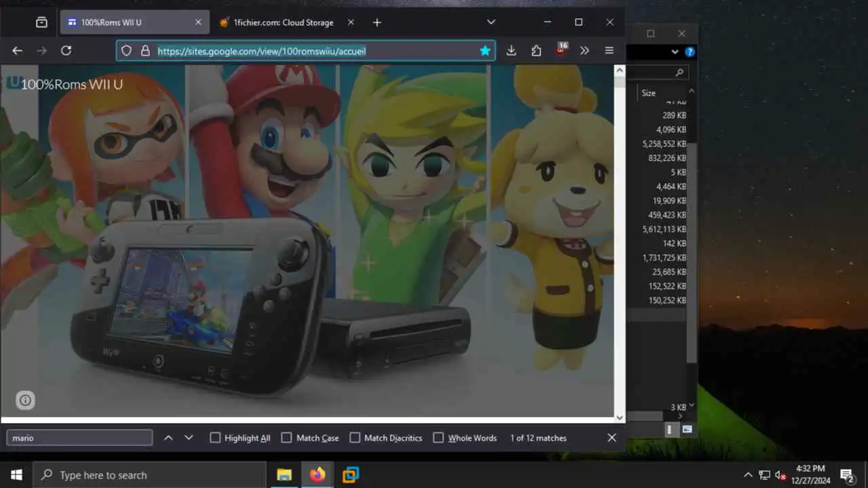Go forward using the browser forward arrow
Image resolution: width=868 pixels, height=488 pixels.
click(41, 51)
